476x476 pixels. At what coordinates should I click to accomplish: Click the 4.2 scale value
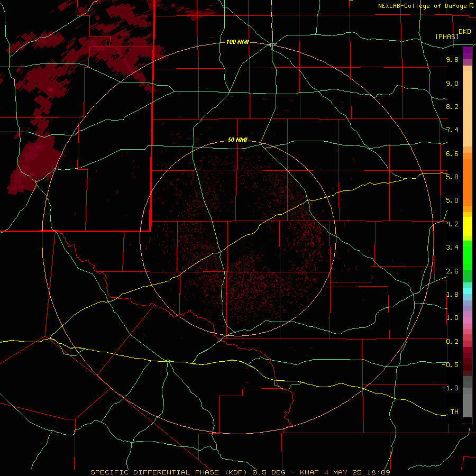pos(452,224)
